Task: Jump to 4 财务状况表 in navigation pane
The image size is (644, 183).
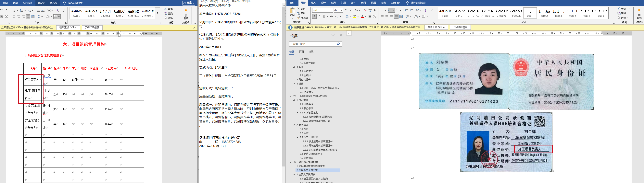Action: pyautogui.click(x=303, y=80)
